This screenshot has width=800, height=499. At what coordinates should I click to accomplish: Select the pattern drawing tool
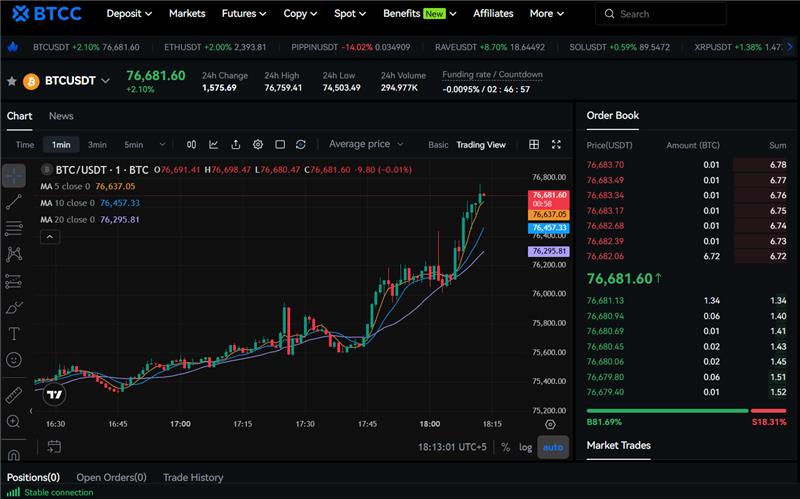coord(14,254)
